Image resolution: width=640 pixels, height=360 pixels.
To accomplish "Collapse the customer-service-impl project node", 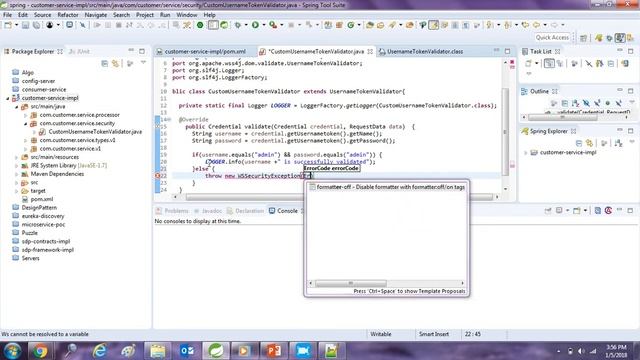I will 7,98.
